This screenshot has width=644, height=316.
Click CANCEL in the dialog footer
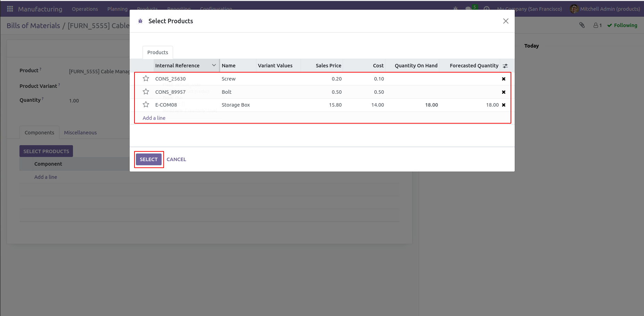pos(176,159)
